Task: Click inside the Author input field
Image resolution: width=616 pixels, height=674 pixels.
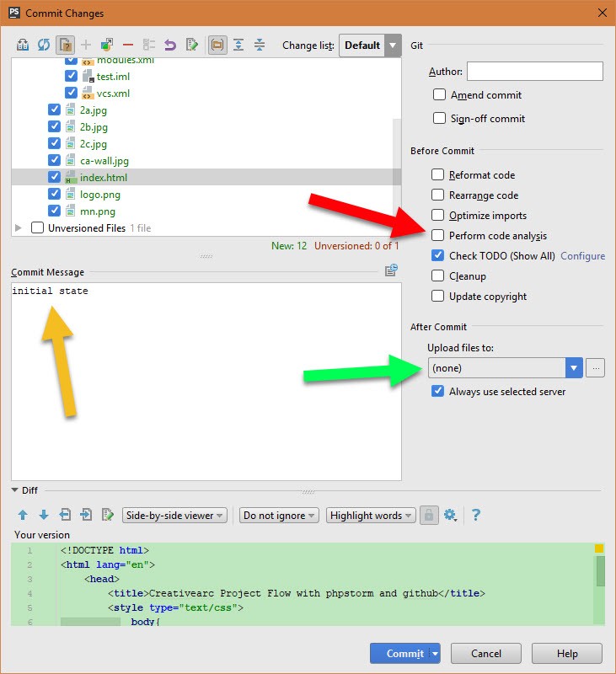Action: pyautogui.click(x=534, y=72)
